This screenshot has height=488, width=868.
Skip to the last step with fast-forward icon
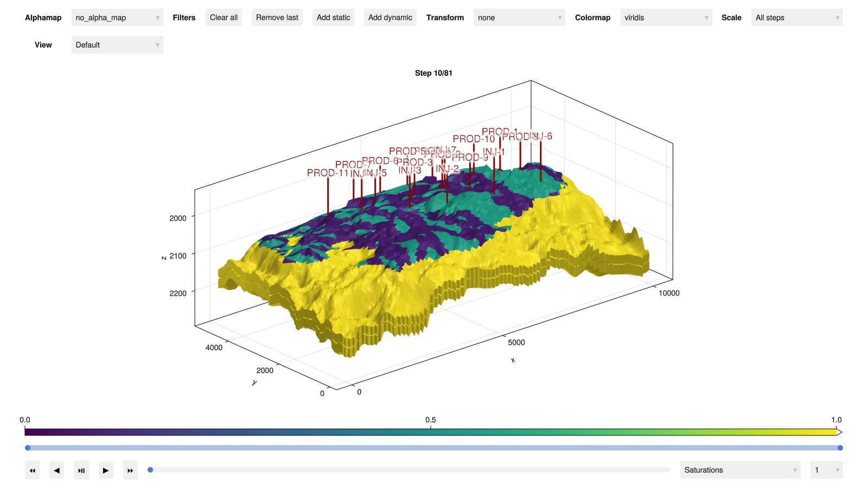[130, 470]
